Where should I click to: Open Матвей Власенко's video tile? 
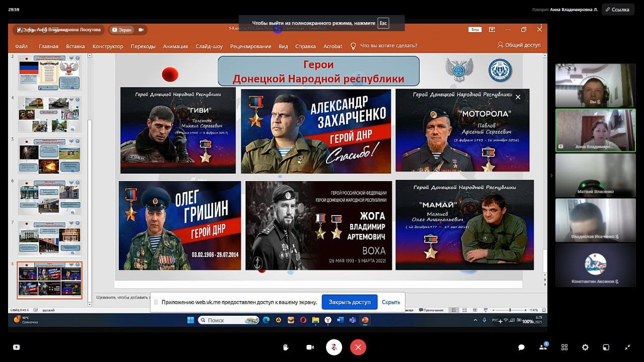[595, 175]
